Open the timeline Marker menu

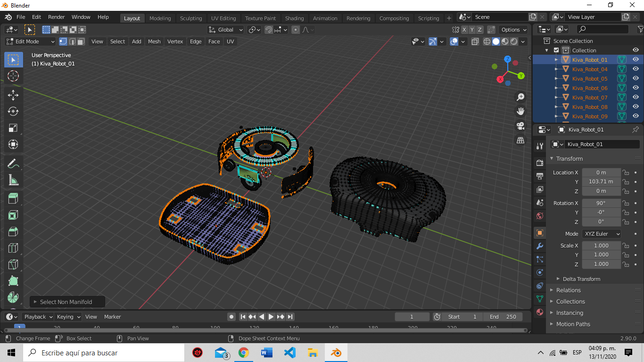click(x=113, y=317)
